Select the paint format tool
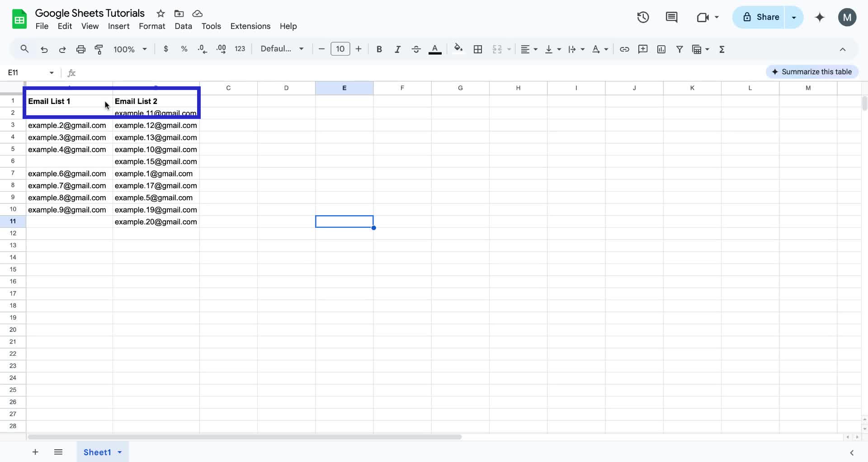This screenshot has height=462, width=868. pos(99,49)
